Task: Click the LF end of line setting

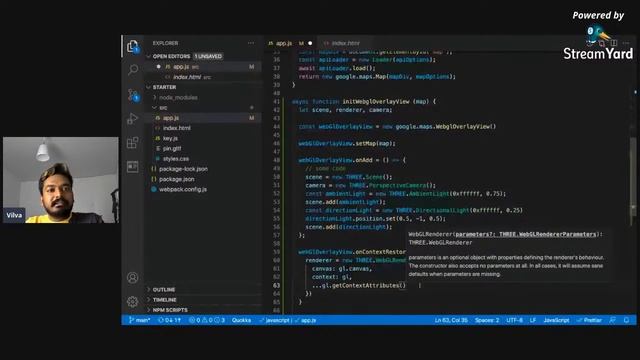Action: coord(533,320)
